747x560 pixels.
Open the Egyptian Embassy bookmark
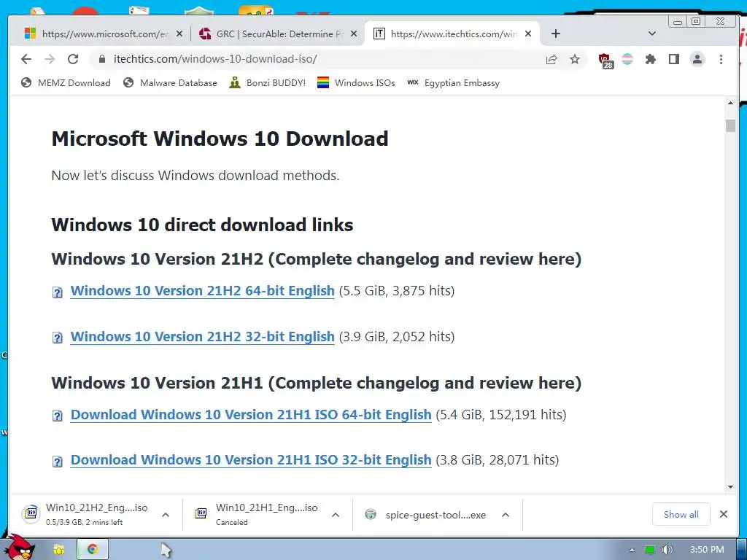coord(454,83)
